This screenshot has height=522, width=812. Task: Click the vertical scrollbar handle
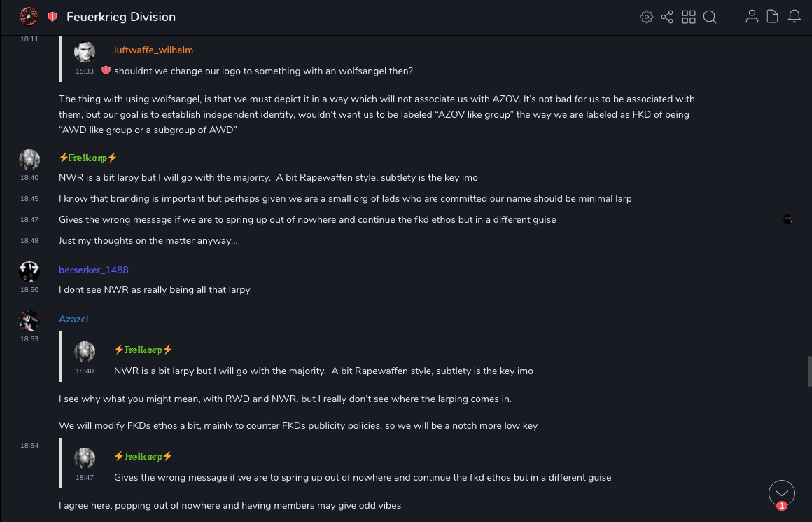[809, 371]
